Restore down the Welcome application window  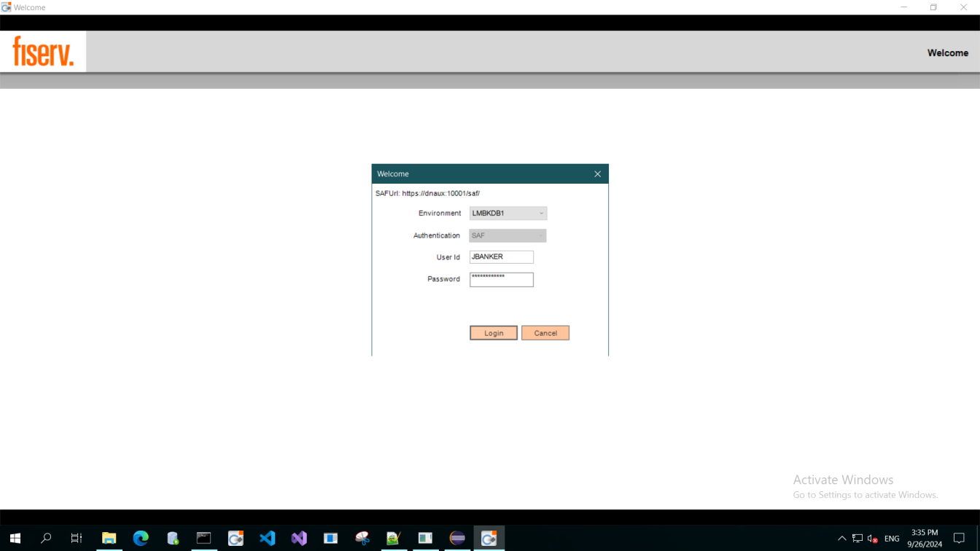[x=933, y=7]
